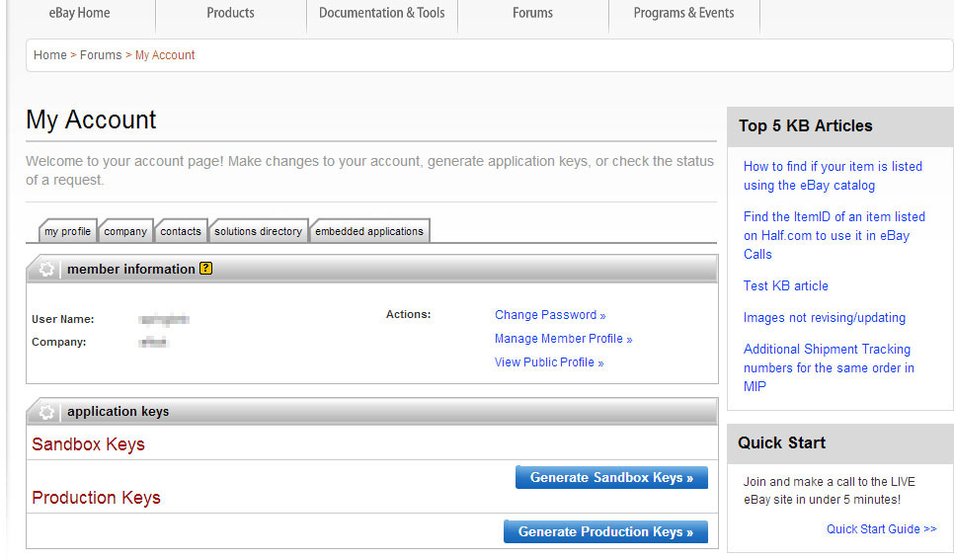
Task: Open article about item listed using eBay catalog
Action: pyautogui.click(x=833, y=176)
